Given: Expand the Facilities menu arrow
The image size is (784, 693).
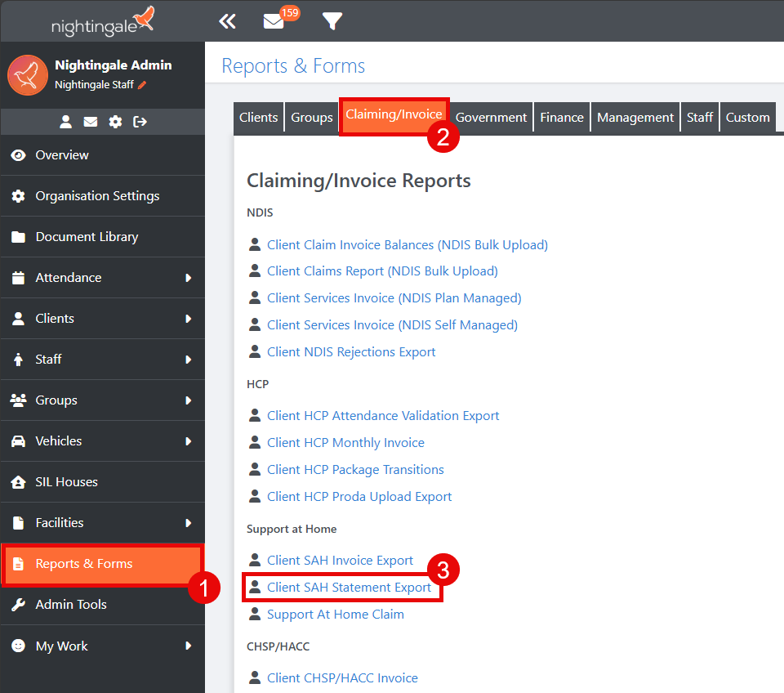Looking at the screenshot, I should (x=189, y=523).
